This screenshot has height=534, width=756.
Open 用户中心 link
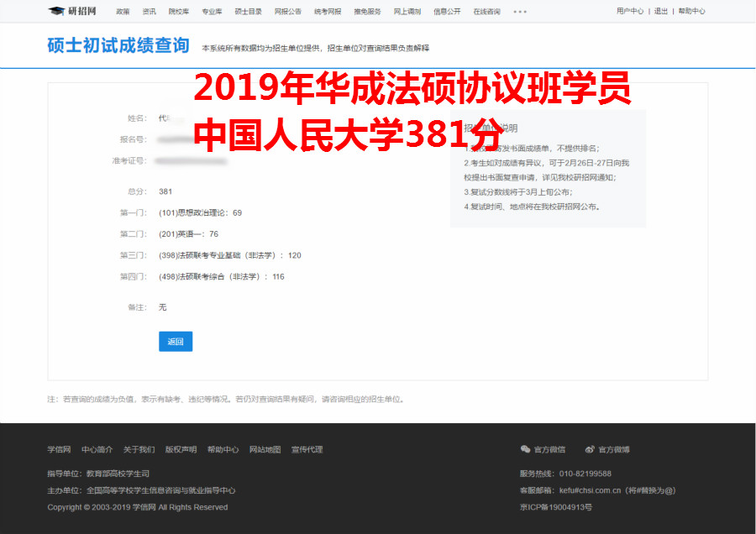pyautogui.click(x=630, y=11)
